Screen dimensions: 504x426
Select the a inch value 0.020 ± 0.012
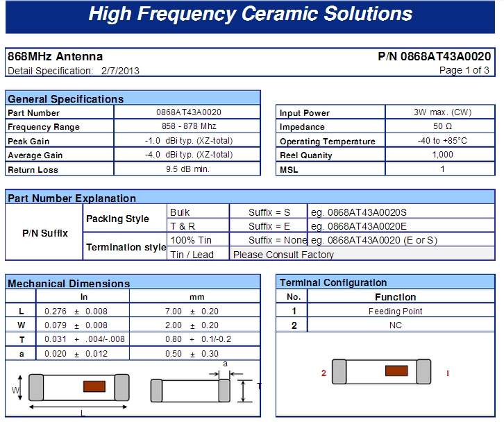pos(76,354)
